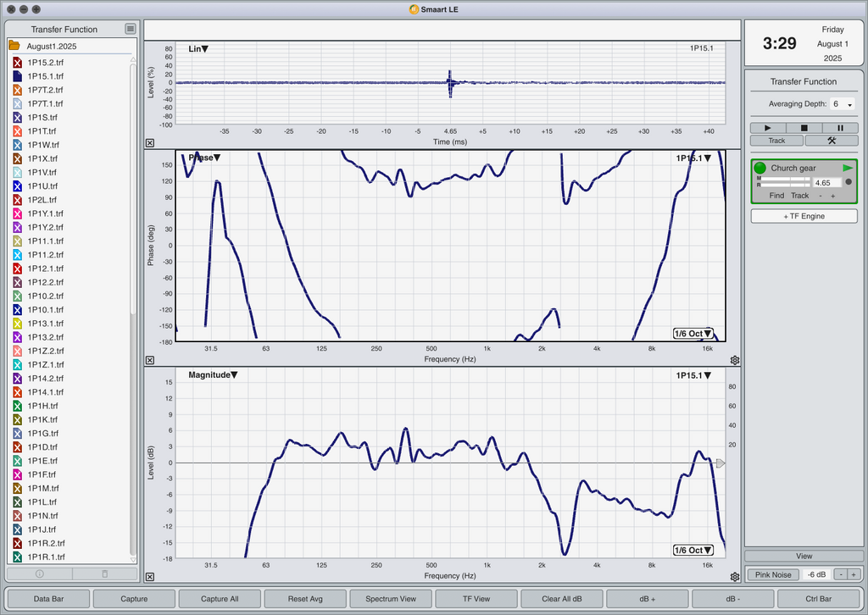The height and width of the screenshot is (615, 868).
Task: Open measurement settings wrench-hammer icon
Action: click(x=832, y=141)
